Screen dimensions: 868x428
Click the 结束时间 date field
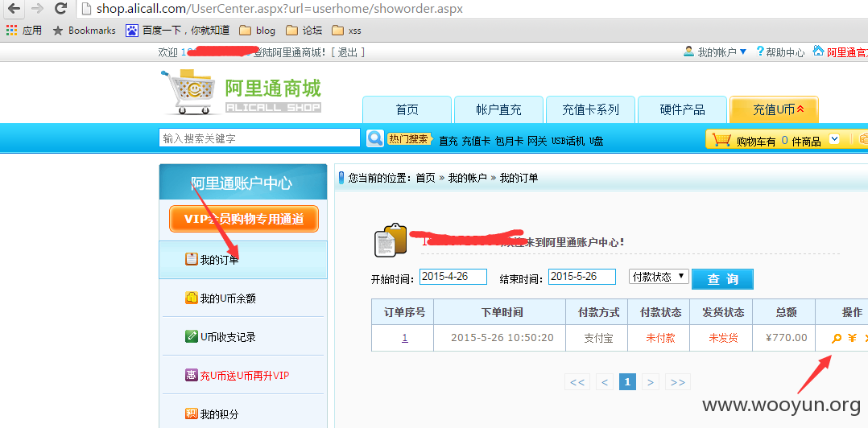point(582,277)
